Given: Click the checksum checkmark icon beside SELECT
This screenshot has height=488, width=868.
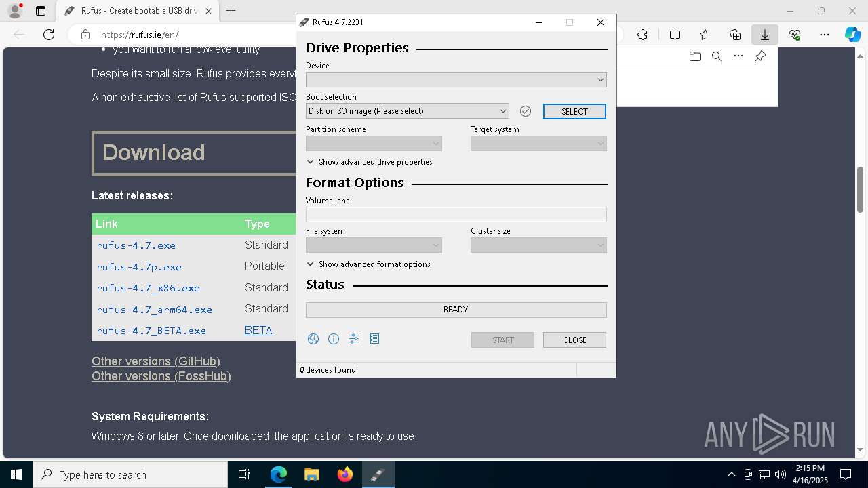Looking at the screenshot, I should tap(526, 111).
